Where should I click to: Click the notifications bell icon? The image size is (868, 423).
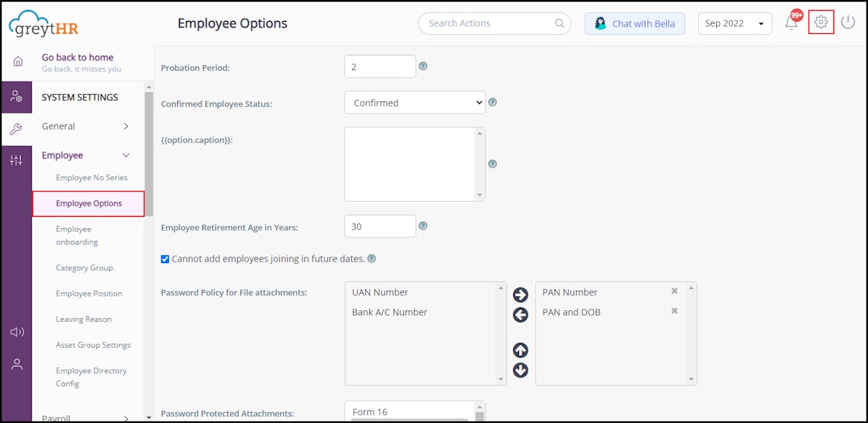click(x=791, y=23)
